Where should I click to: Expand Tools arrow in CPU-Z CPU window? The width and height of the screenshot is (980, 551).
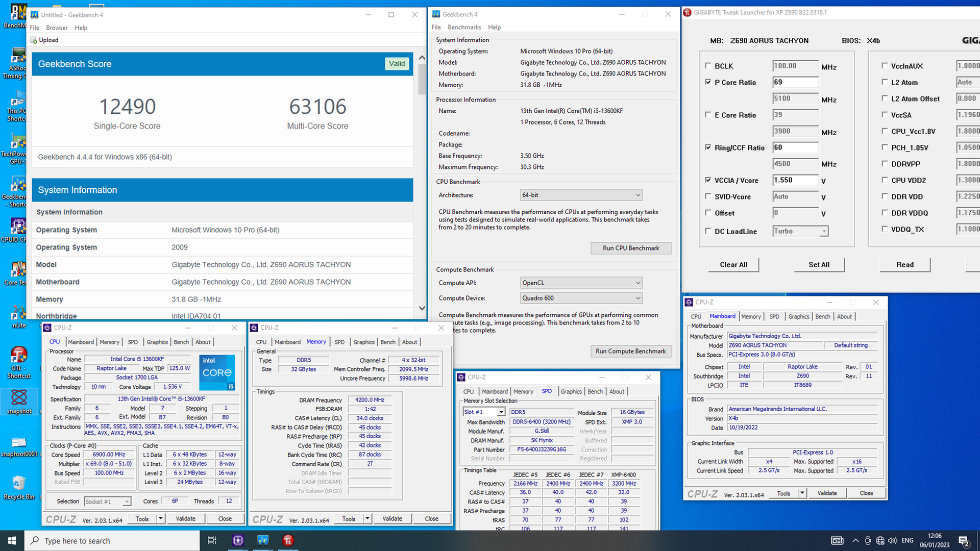click(161, 519)
